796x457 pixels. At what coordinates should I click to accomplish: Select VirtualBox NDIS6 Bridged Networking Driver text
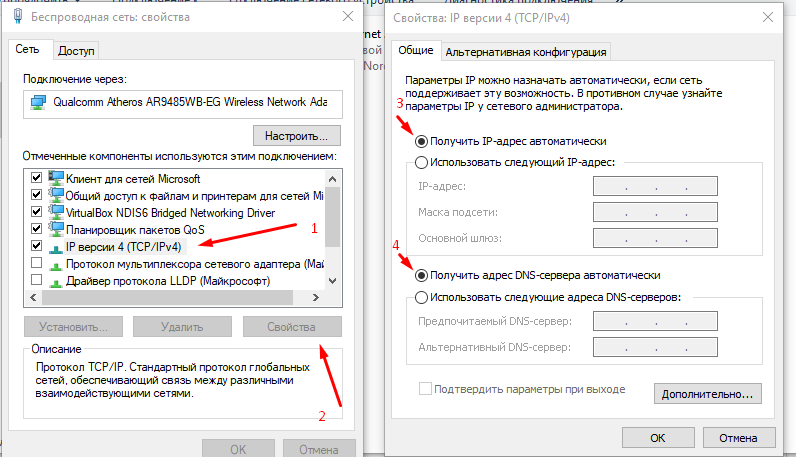pos(171,213)
